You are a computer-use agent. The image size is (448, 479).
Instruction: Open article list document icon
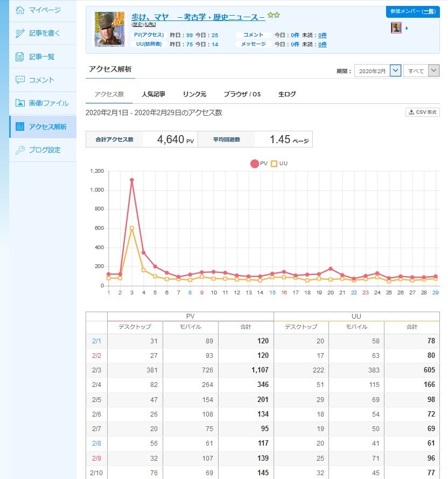20,57
